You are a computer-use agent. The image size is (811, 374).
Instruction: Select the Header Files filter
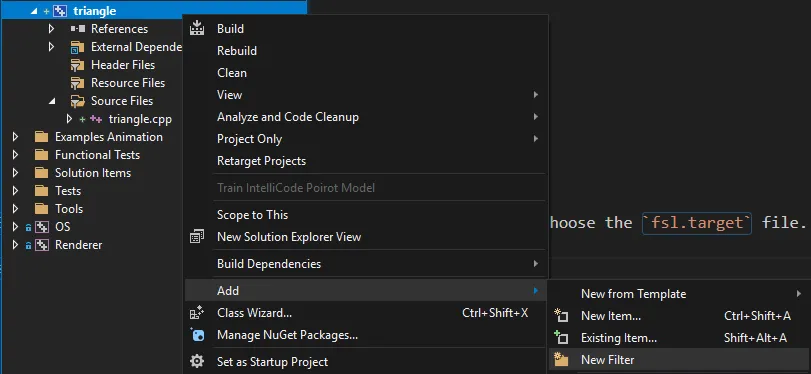click(123, 65)
